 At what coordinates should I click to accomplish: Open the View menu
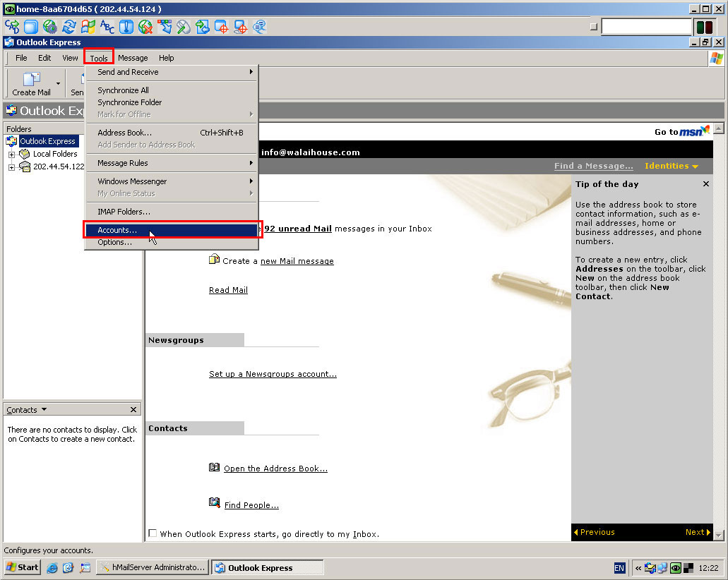click(x=70, y=58)
